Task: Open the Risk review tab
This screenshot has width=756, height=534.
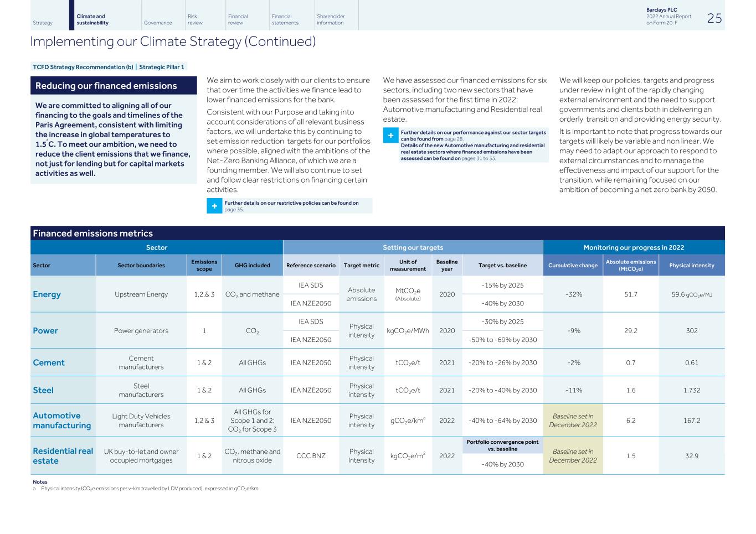Action: (195, 20)
